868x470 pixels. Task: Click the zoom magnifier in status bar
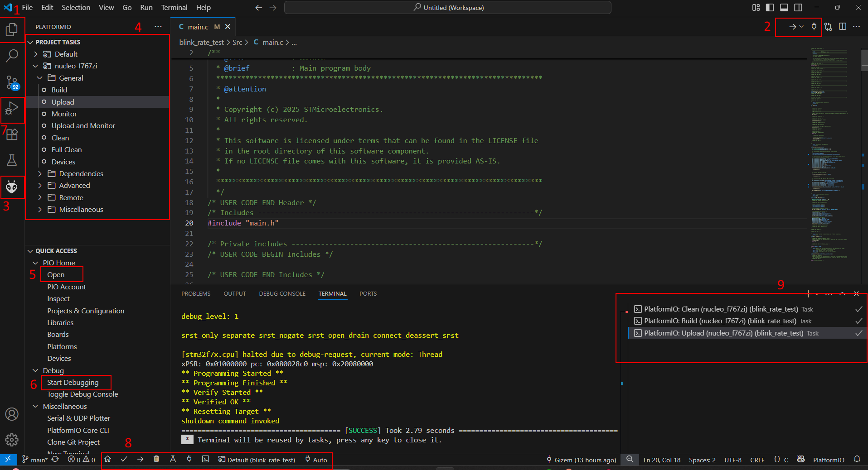pyautogui.click(x=630, y=459)
